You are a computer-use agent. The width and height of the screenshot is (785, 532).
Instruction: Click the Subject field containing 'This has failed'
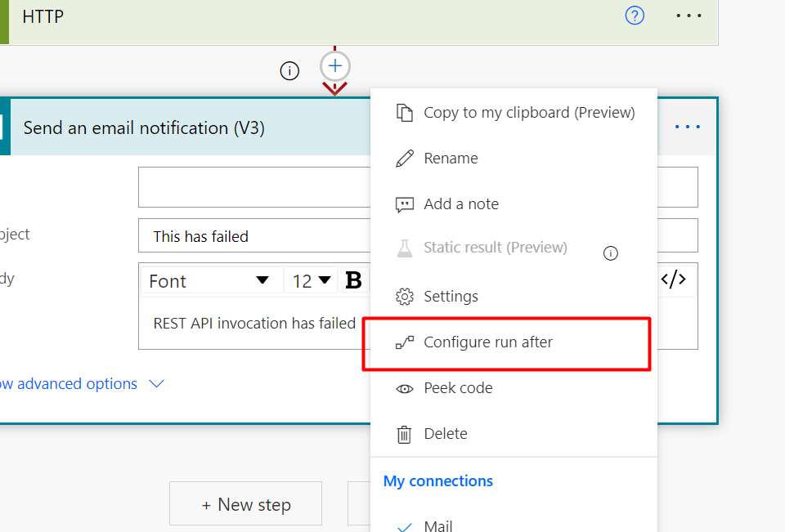click(x=253, y=236)
